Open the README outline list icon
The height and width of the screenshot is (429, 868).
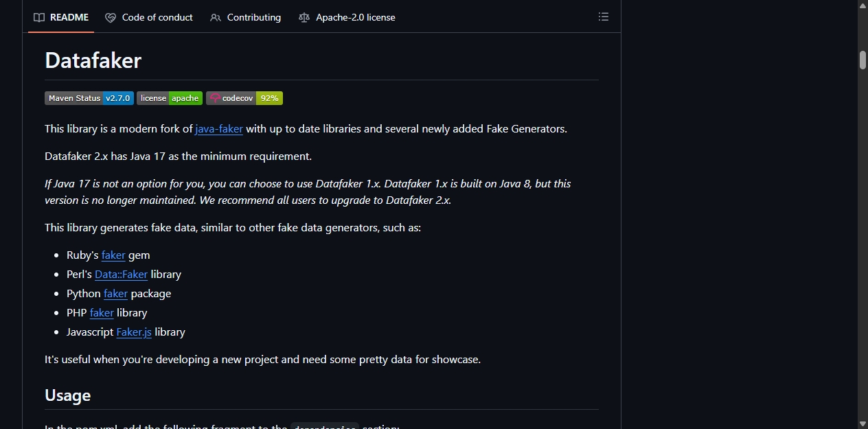604,16
